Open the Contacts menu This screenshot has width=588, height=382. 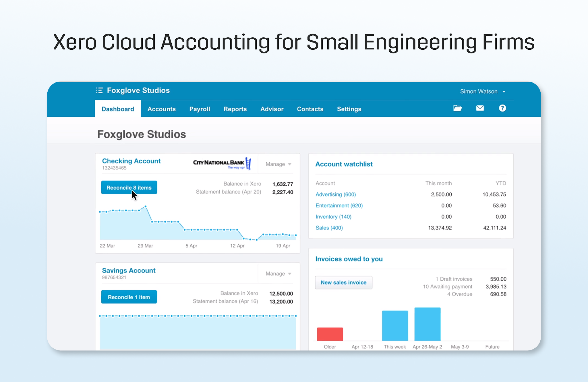pos(310,109)
